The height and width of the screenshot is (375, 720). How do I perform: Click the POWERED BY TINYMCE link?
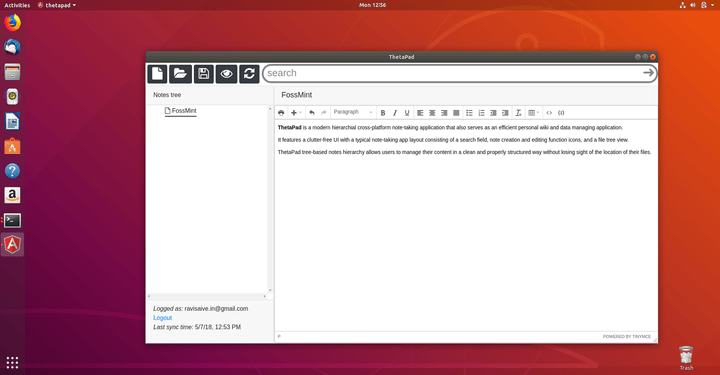pos(627,336)
